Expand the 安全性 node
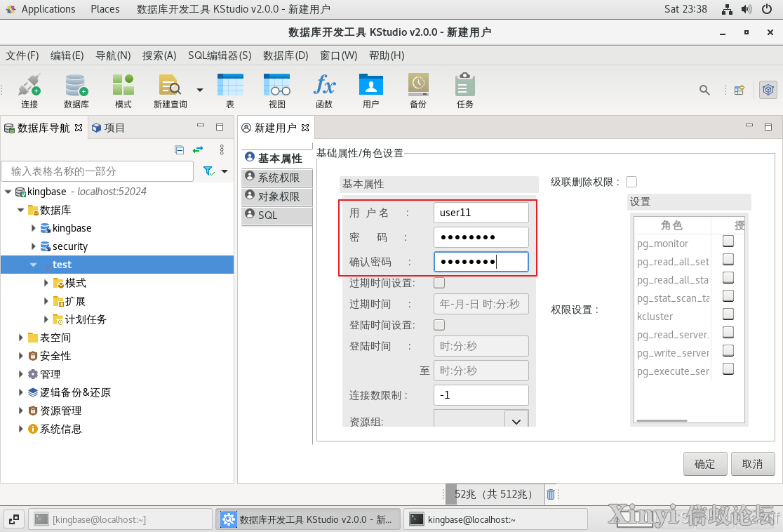Screen dimensions: 783x532 (x=20, y=356)
